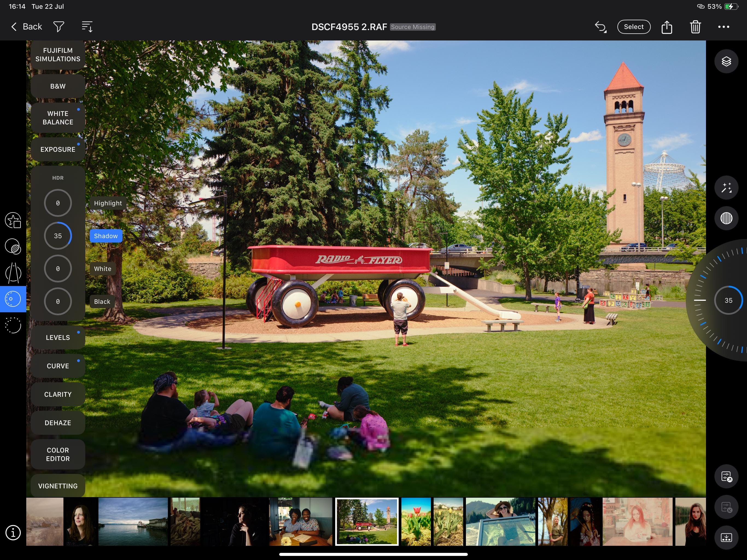Viewport: 747px width, 560px height.
Task: Open red tulip thumbnail
Action: pos(416,521)
